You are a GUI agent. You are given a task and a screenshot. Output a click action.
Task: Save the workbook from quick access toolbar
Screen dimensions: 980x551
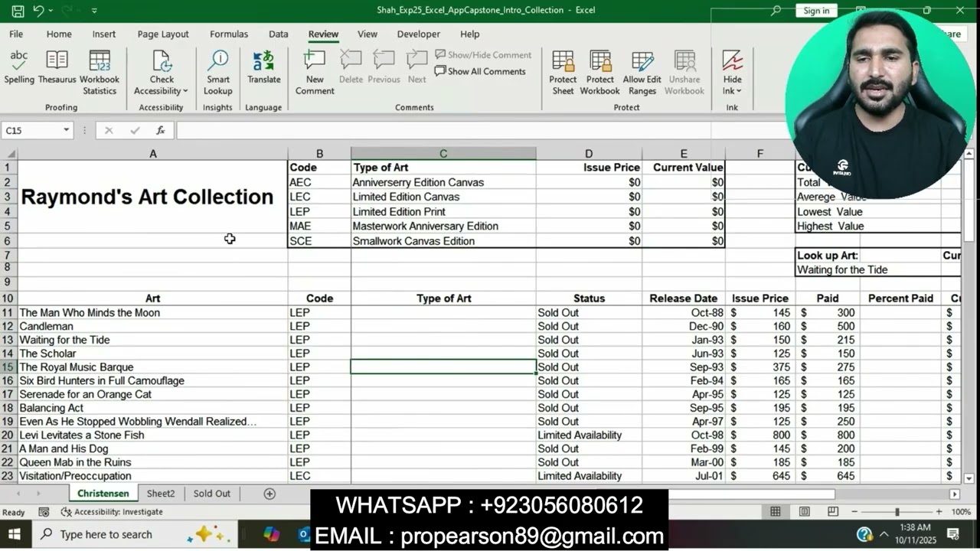pos(18,11)
